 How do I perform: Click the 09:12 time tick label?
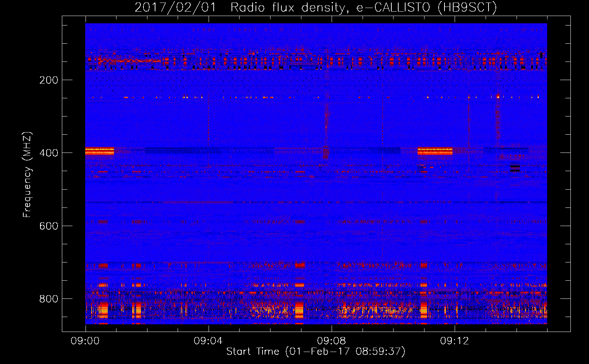point(455,341)
